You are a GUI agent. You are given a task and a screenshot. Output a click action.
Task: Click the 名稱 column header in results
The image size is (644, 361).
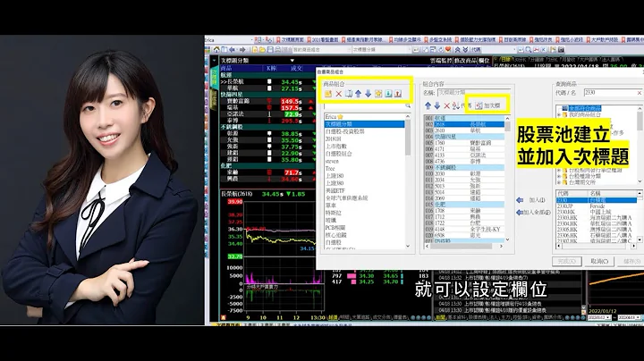pos(613,193)
